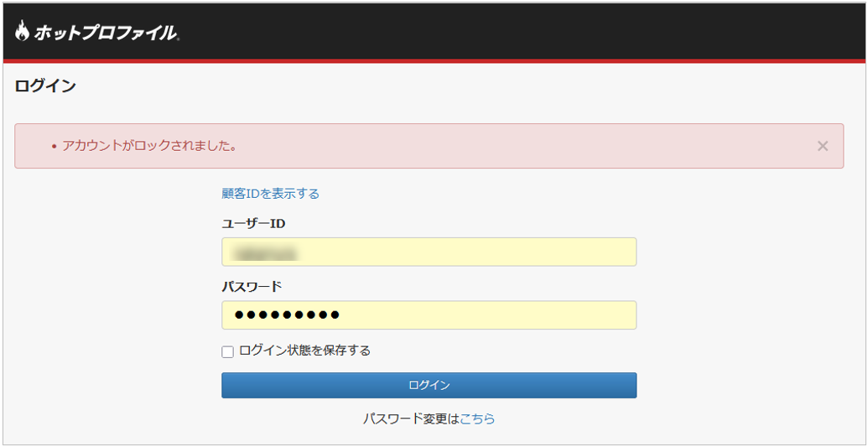This screenshot has width=868, height=447.
Task: Click the red bullet in the alert banner
Action: click(x=54, y=147)
